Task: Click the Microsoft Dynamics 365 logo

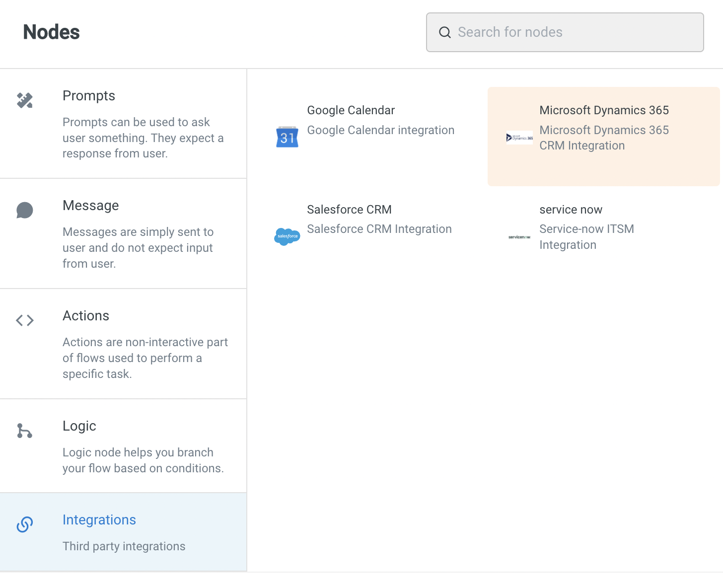Action: point(519,138)
